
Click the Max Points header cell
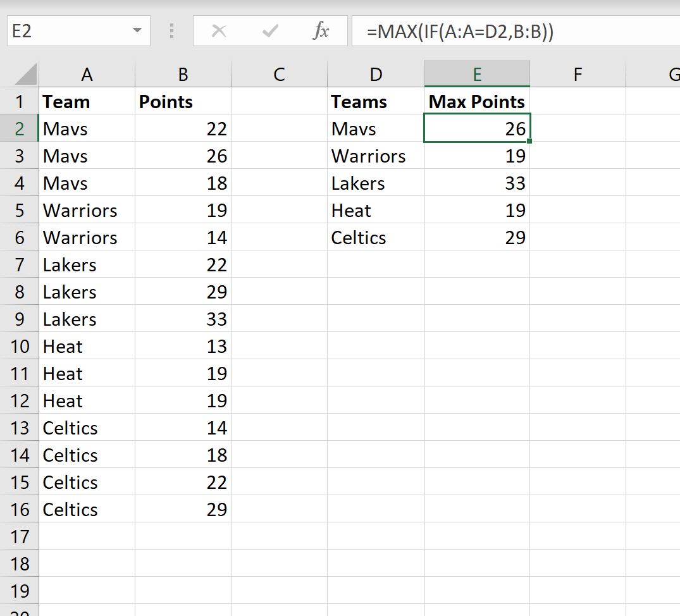pyautogui.click(x=477, y=102)
